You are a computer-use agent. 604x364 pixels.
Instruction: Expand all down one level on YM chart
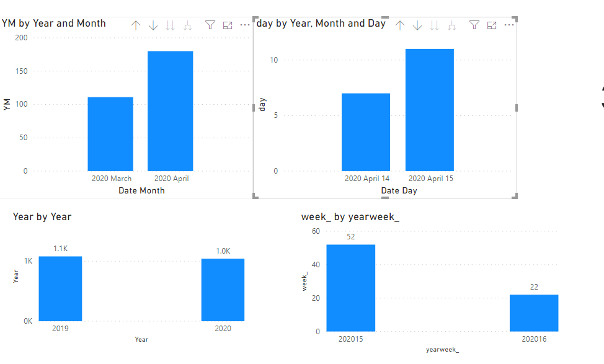click(188, 25)
